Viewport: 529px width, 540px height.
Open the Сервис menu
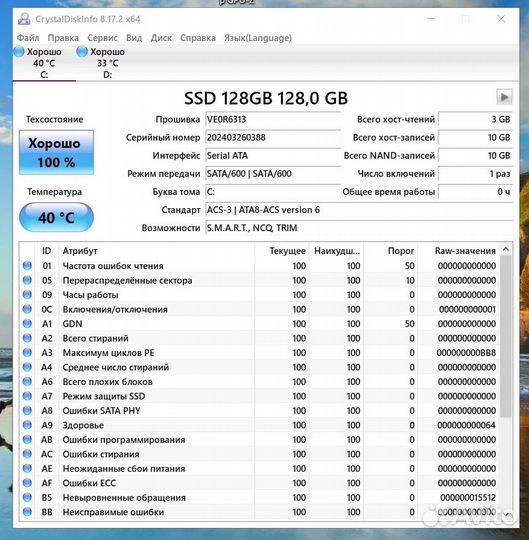click(x=102, y=38)
